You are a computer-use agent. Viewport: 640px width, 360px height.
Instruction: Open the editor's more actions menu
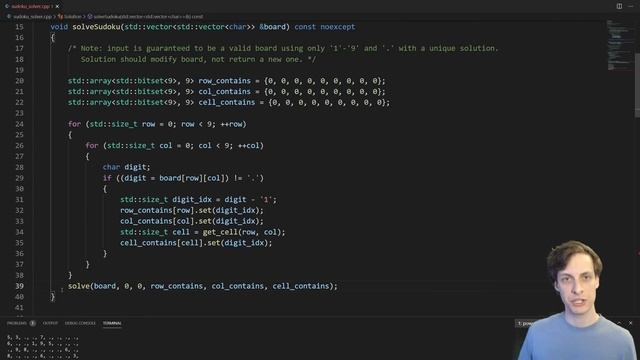point(631,6)
